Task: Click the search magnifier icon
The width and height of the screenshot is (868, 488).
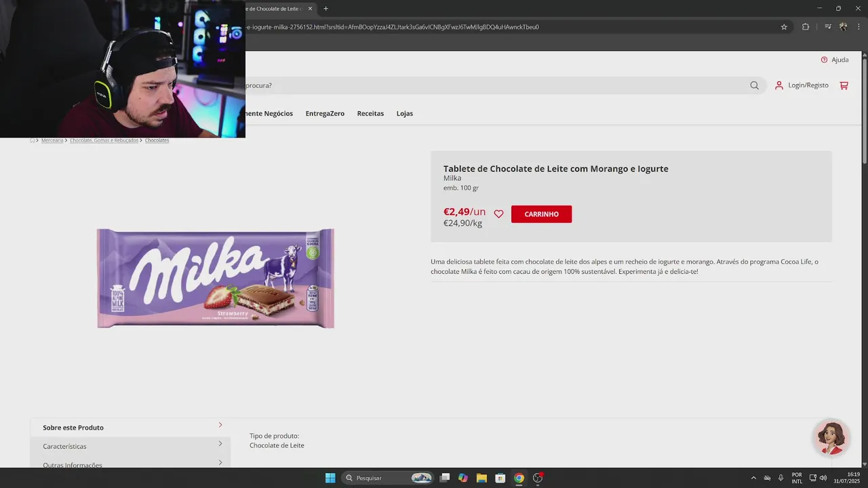Action: tap(754, 85)
